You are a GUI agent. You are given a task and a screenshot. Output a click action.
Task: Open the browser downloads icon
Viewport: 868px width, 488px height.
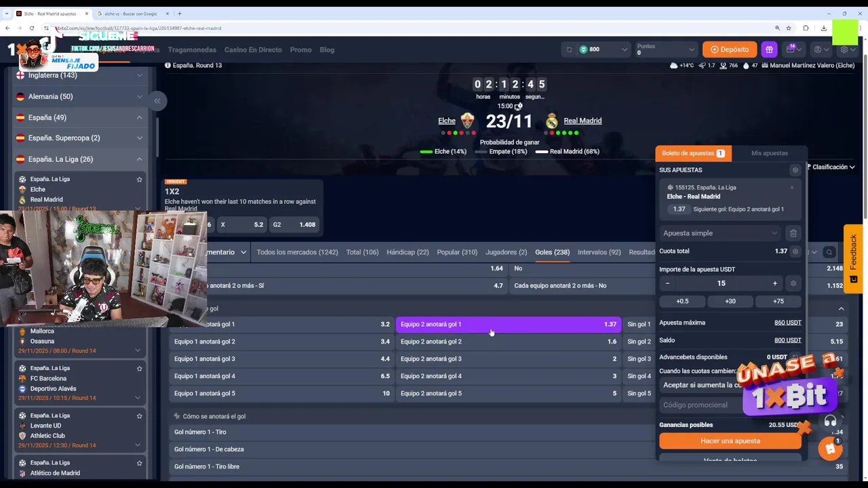coord(824,28)
